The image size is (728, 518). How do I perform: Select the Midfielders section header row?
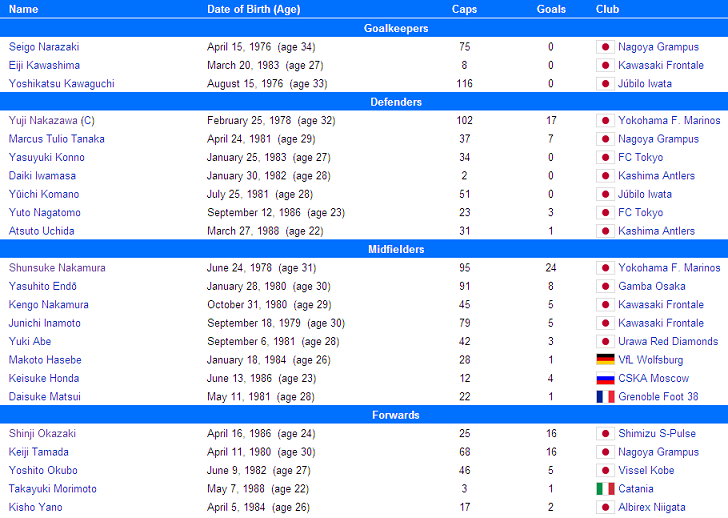pyautogui.click(x=364, y=249)
